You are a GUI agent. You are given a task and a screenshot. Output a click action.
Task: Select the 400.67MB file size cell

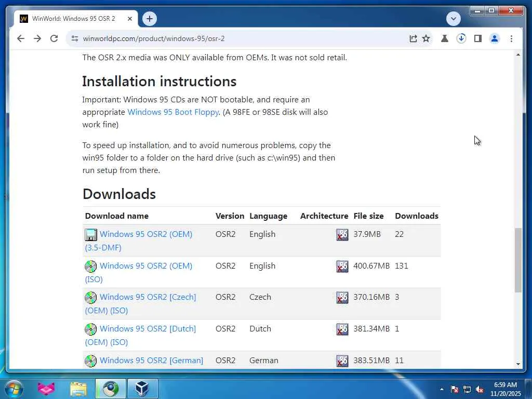[371, 265]
